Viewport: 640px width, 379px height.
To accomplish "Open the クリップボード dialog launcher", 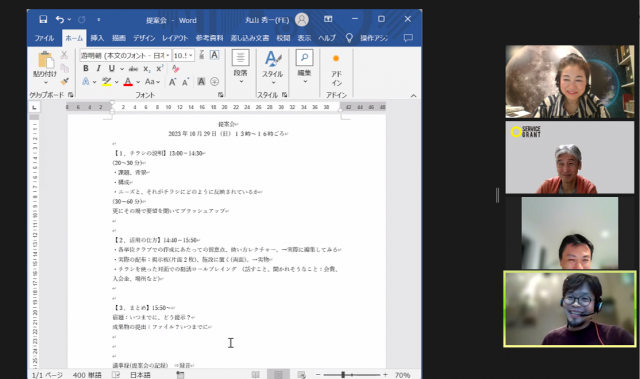I will tap(71, 95).
